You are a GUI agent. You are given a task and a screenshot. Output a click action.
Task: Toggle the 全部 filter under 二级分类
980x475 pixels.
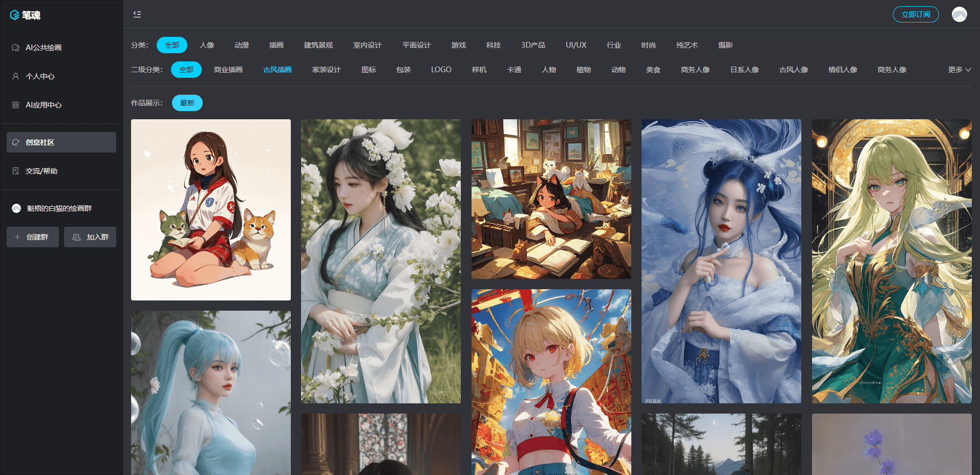[186, 69]
